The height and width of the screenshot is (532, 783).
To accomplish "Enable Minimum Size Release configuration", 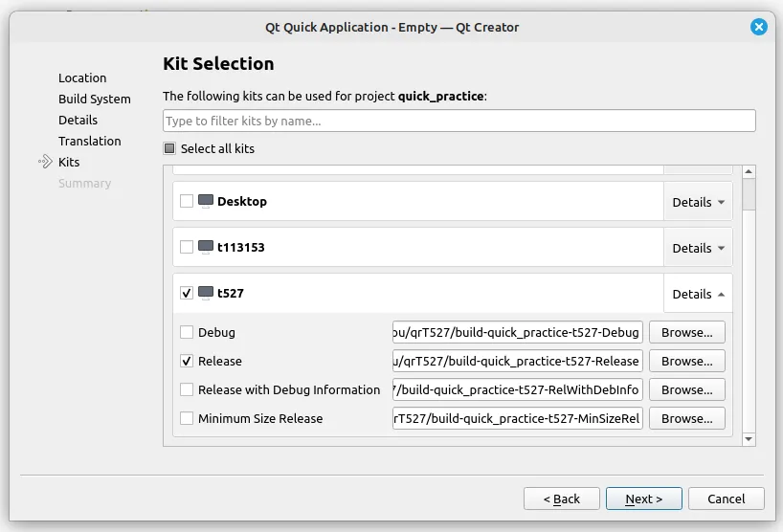I will pos(187,418).
